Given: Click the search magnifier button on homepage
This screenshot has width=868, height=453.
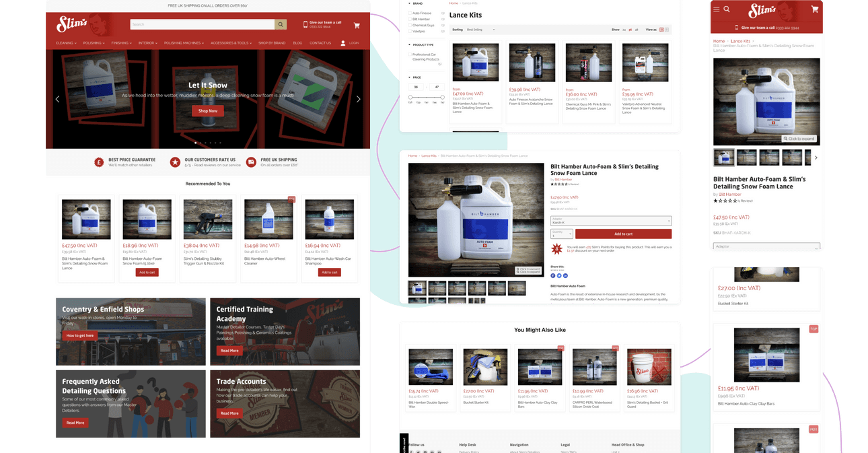Looking at the screenshot, I should coord(281,25).
